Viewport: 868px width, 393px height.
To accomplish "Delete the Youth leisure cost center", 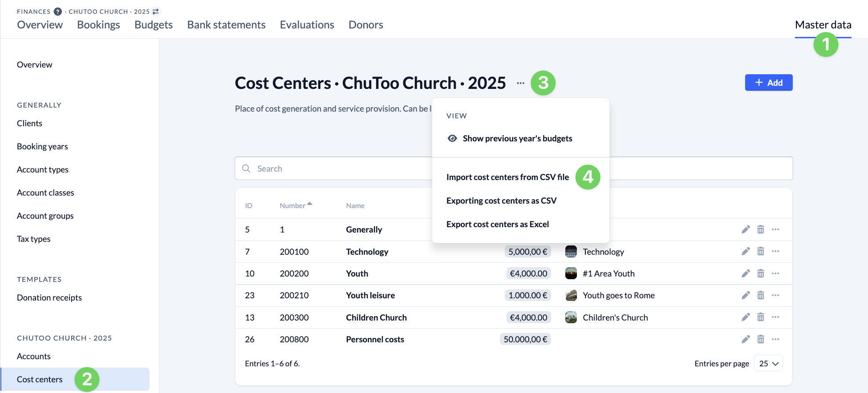I will [x=761, y=295].
